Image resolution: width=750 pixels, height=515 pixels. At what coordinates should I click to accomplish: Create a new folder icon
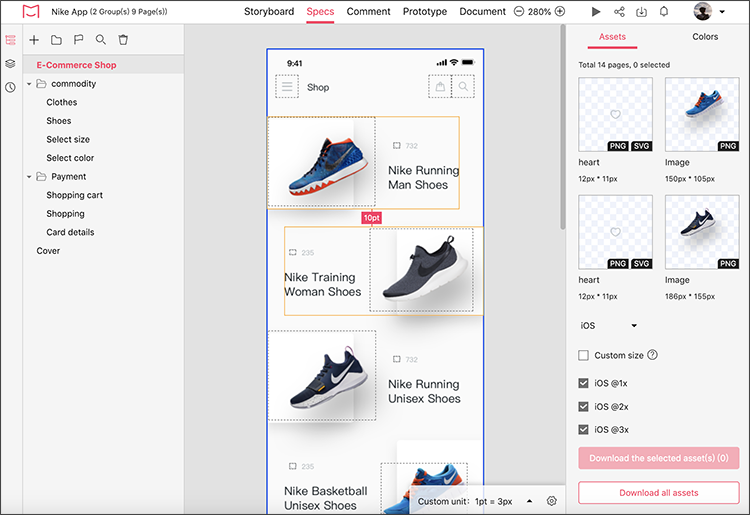pyautogui.click(x=56, y=40)
